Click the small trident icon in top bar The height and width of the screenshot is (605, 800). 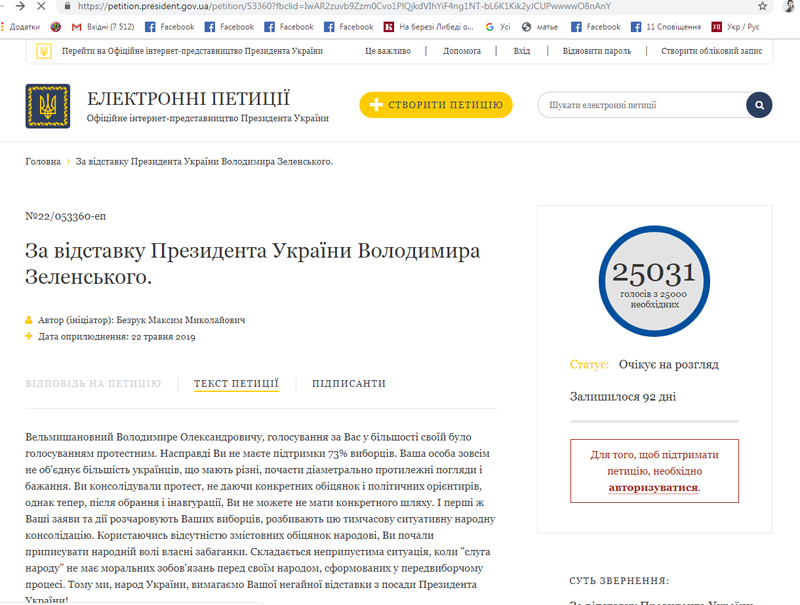43,50
